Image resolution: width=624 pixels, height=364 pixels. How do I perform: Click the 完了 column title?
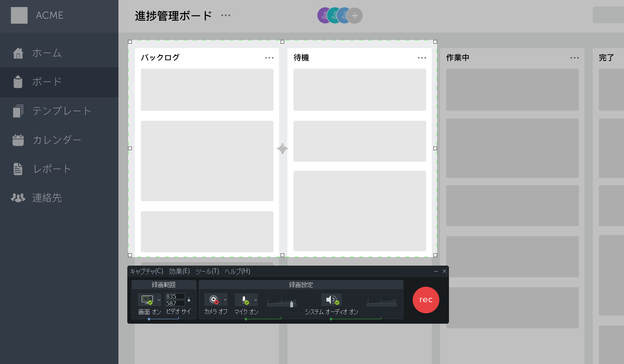point(607,58)
